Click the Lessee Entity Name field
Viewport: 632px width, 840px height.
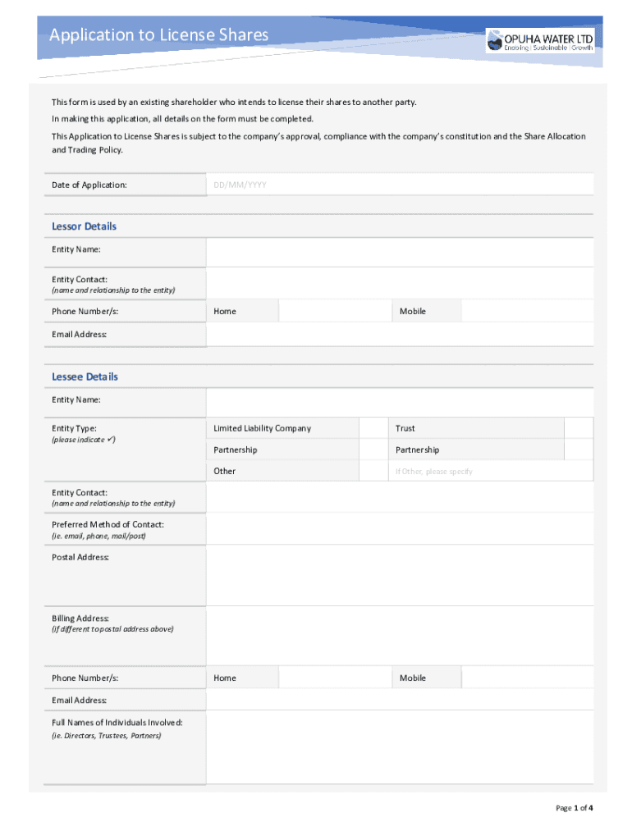point(399,400)
